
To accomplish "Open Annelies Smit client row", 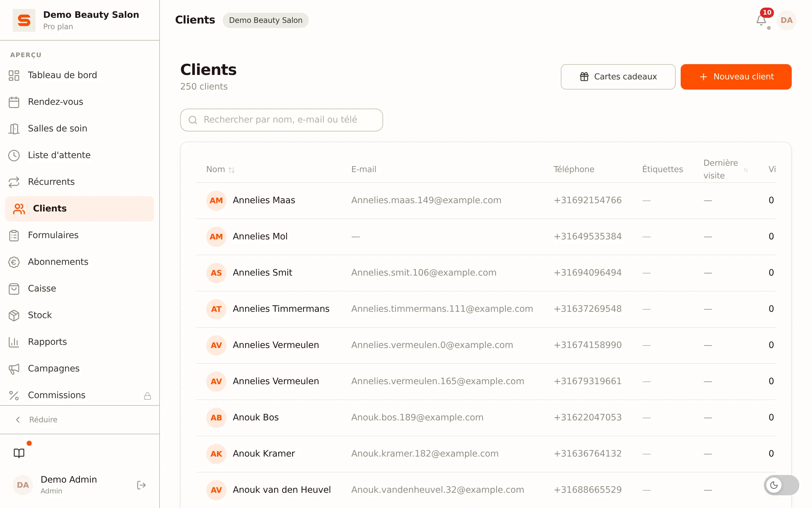I will [x=486, y=273].
